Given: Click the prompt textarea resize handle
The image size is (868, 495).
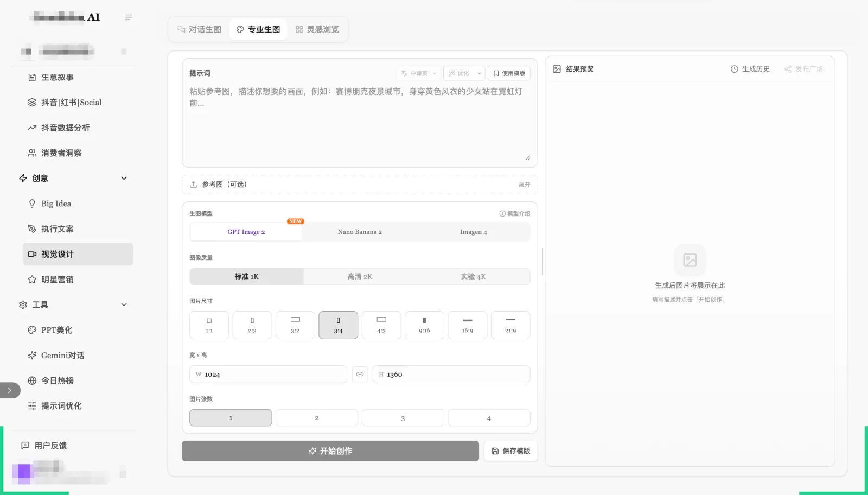Looking at the screenshot, I should (x=527, y=158).
